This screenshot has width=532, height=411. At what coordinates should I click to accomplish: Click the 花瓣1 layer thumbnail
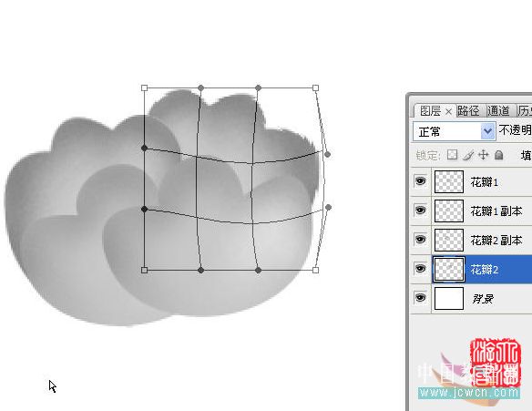pyautogui.click(x=449, y=181)
